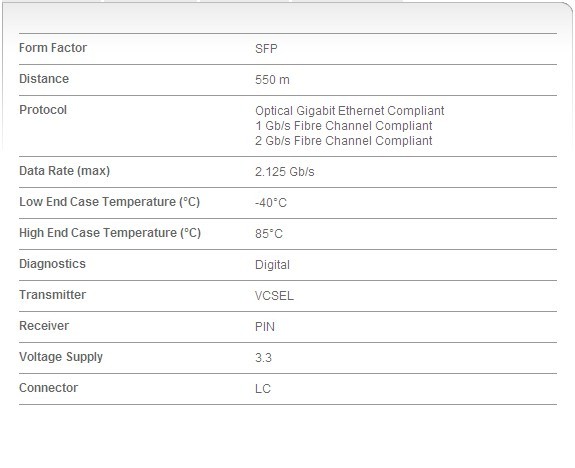Select the LC connector value
The height and width of the screenshot is (468, 575).
263,389
